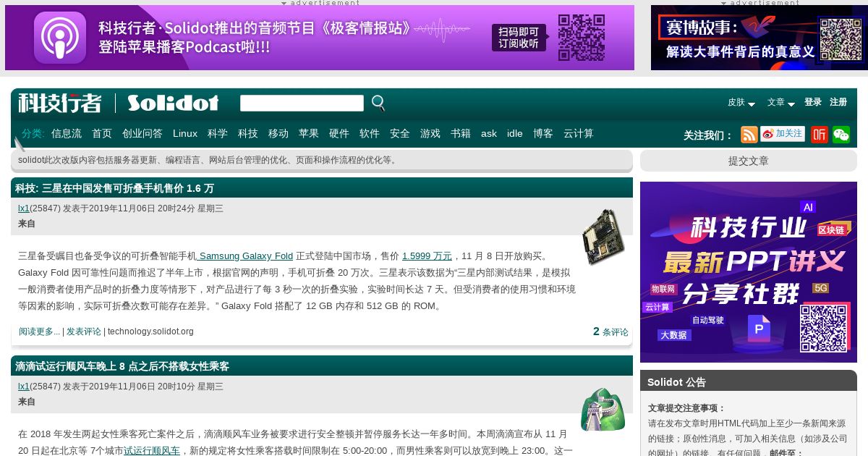Click the search magnifier icon
Image resolution: width=868 pixels, height=456 pixels.
[378, 104]
